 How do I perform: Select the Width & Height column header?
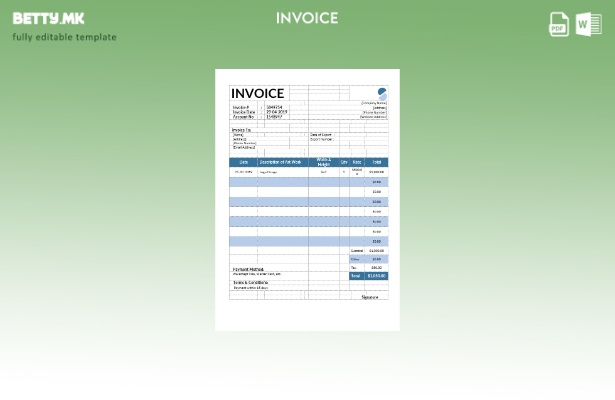[323, 162]
